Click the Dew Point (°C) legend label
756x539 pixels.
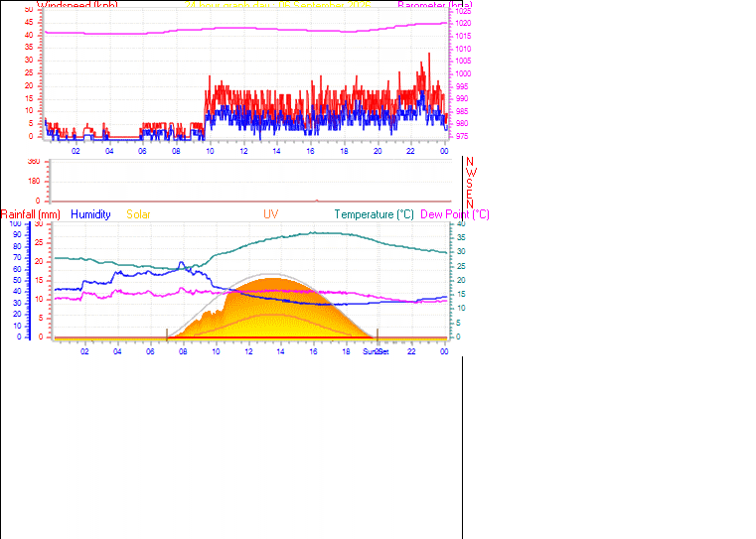coord(455,214)
